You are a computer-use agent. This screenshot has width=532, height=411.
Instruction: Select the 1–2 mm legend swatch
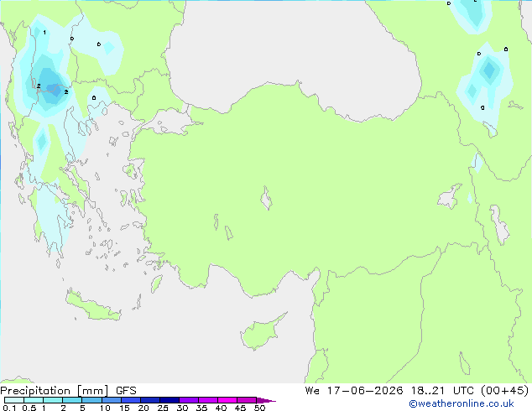(x=53, y=400)
